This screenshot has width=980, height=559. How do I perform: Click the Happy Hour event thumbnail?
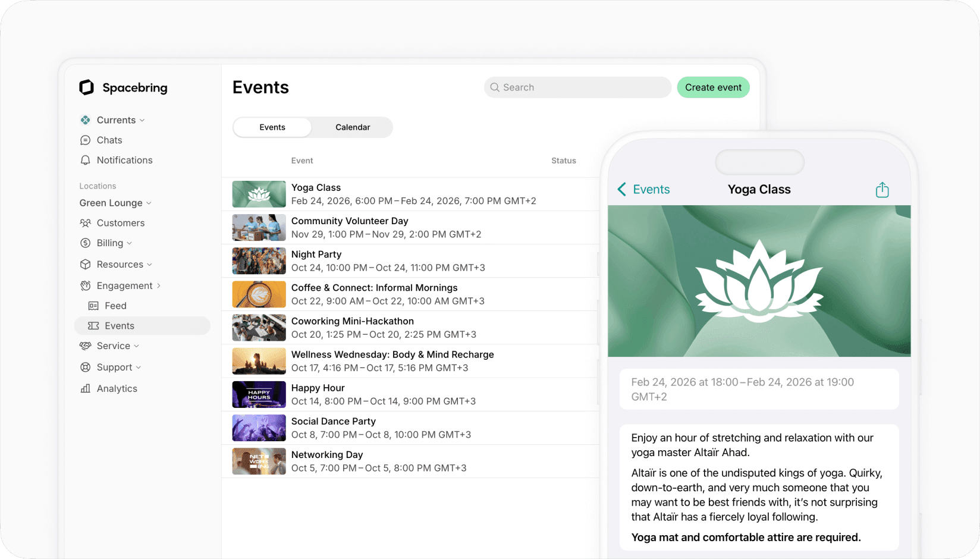pos(259,394)
